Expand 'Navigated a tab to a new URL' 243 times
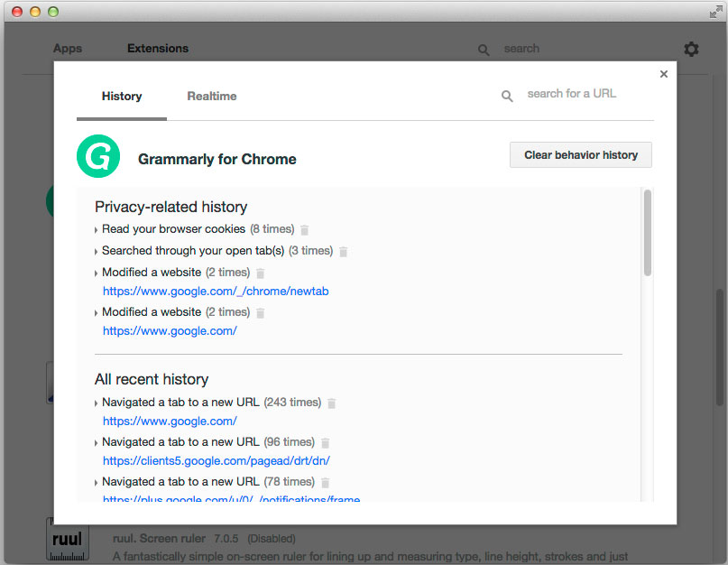Screen dimensions: 728x565 (x=97, y=403)
